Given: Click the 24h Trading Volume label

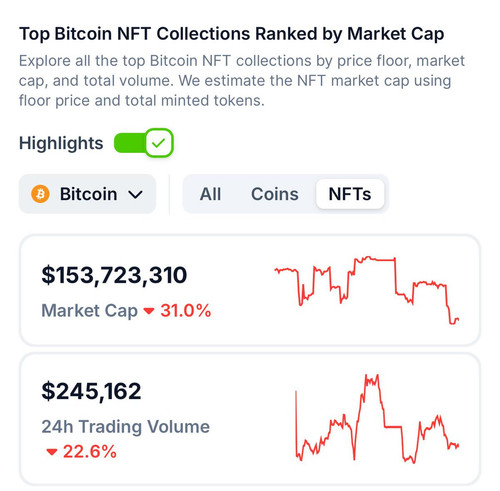Looking at the screenshot, I should tap(126, 427).
